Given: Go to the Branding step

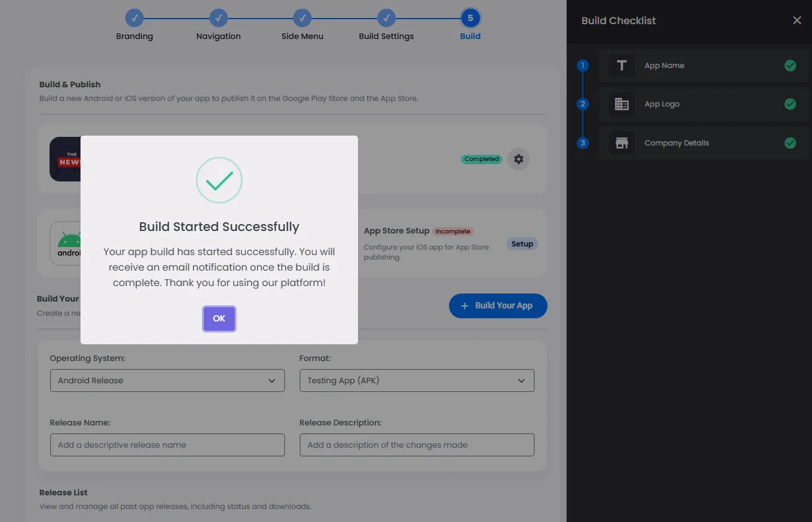Looking at the screenshot, I should (134, 19).
